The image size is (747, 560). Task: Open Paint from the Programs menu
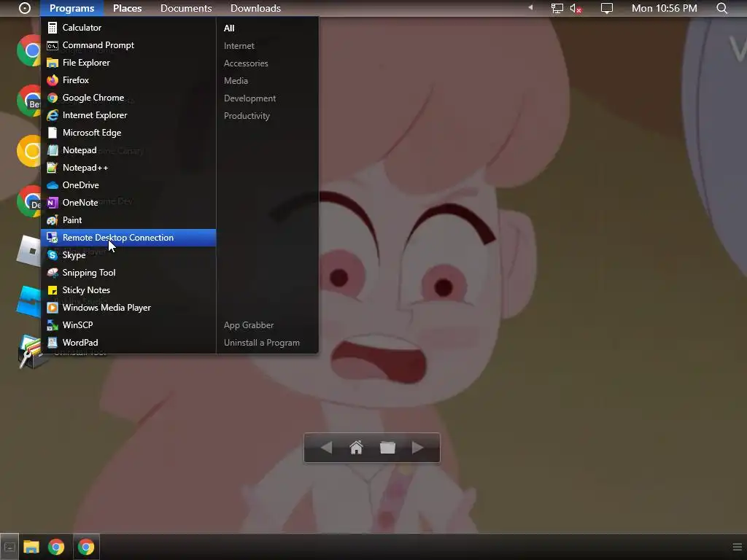(128, 220)
